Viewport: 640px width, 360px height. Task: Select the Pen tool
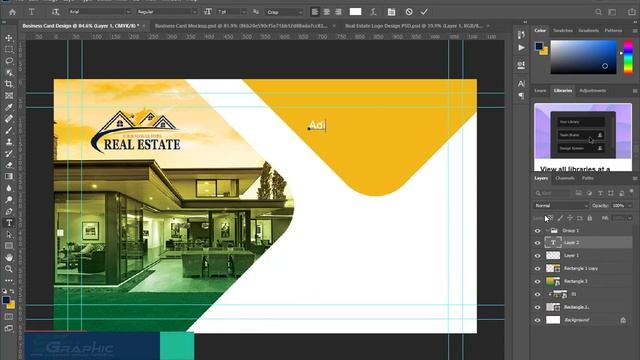pyautogui.click(x=9, y=211)
